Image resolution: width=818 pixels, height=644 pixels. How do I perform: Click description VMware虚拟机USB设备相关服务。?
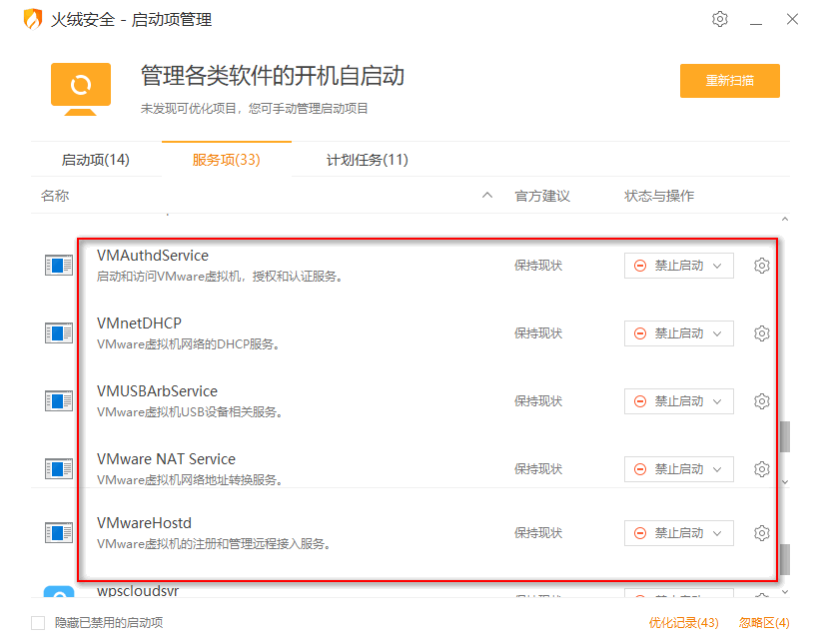coord(190,412)
